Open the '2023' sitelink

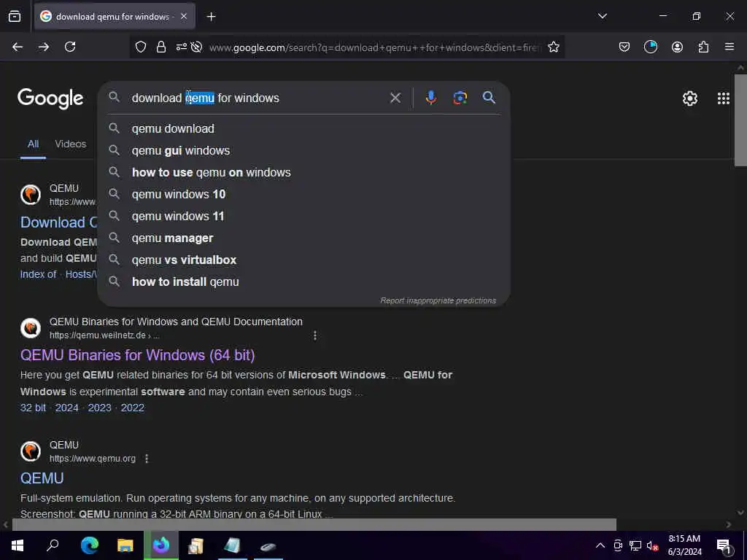click(99, 408)
